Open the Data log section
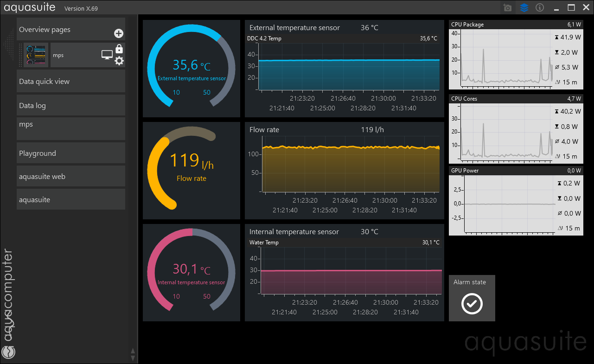The image size is (594, 364). point(71,105)
